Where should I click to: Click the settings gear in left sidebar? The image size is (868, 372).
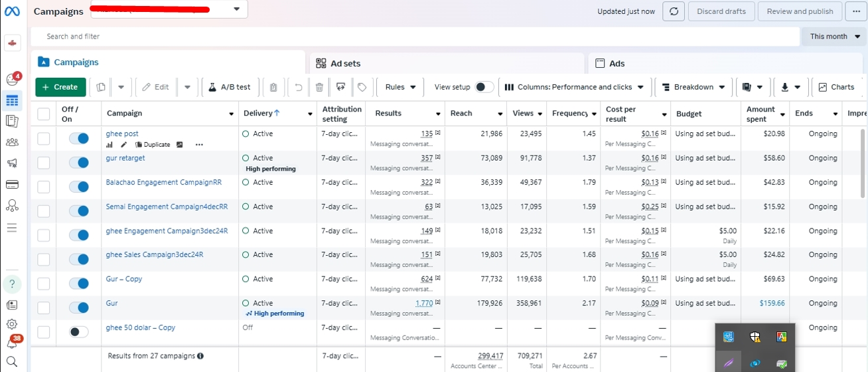11,324
